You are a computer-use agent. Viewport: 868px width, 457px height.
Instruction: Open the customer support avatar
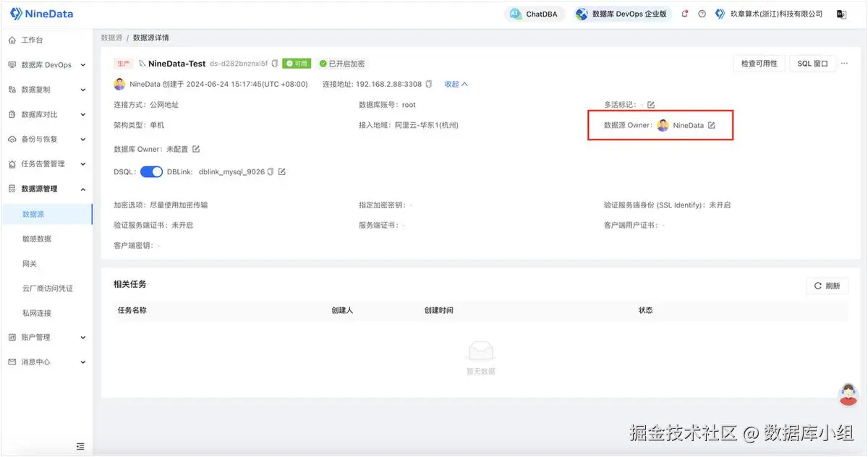point(848,394)
